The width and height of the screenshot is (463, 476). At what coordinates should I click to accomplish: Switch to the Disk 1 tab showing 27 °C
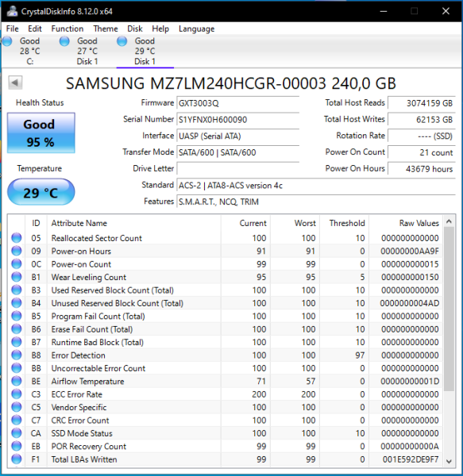(87, 51)
